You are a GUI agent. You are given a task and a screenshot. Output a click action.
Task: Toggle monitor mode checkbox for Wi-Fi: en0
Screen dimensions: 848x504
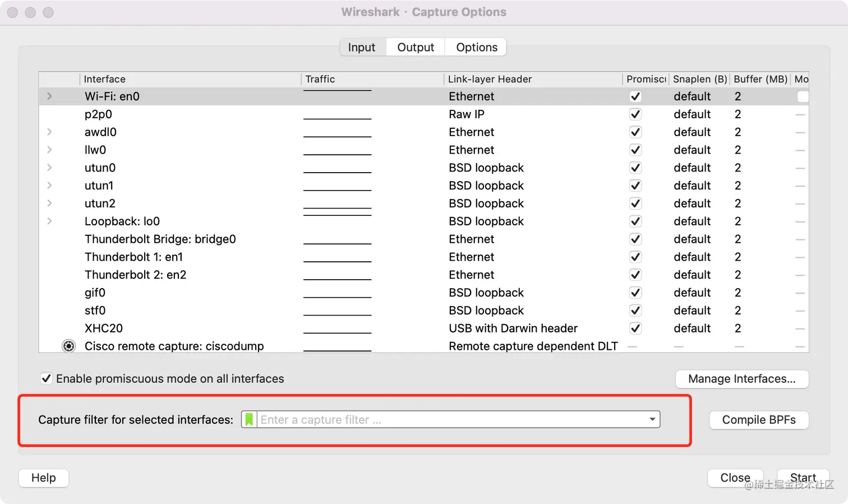(x=803, y=96)
